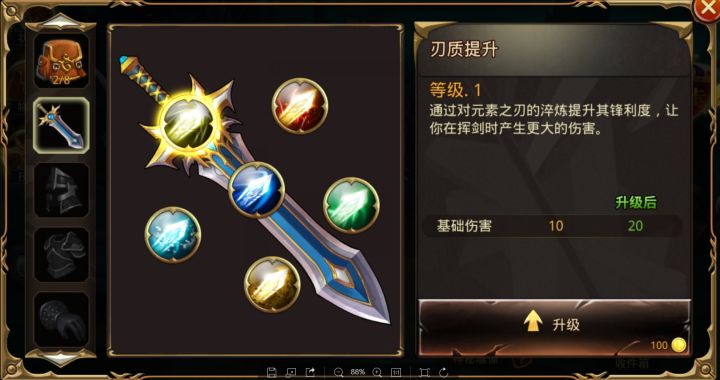Choose the red fire element orb
This screenshot has width=720, height=380.
(300, 106)
